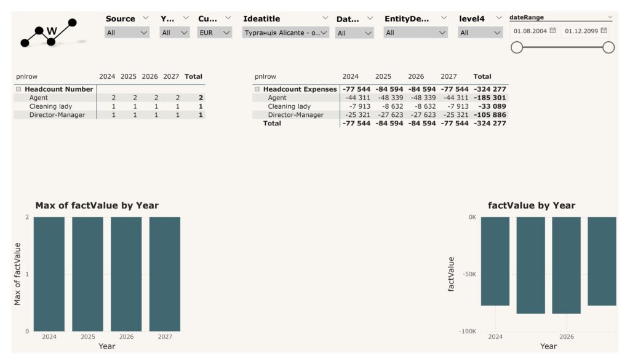Click the chevron beside the Source slicer title
This screenshot has width=630, height=364.
click(146, 18)
